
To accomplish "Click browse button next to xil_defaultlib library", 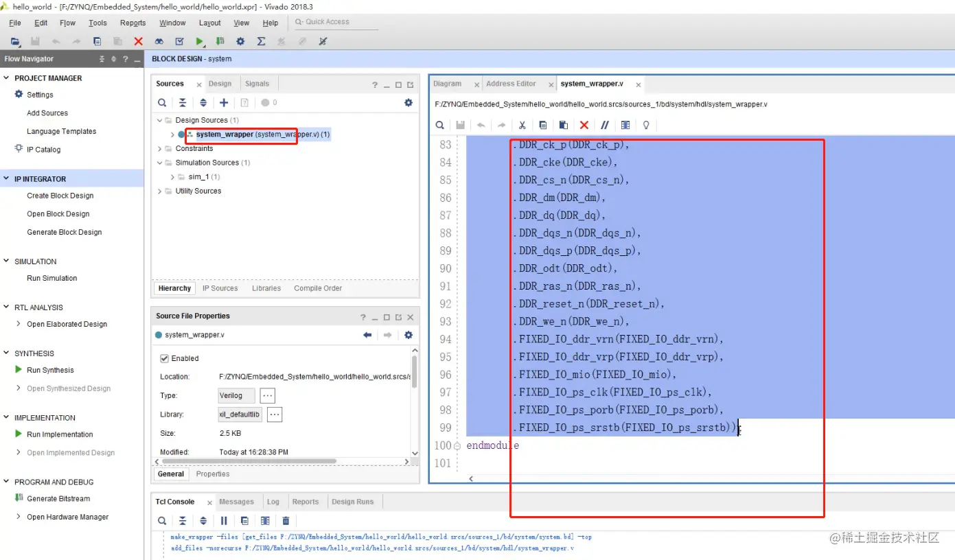I will click(274, 415).
